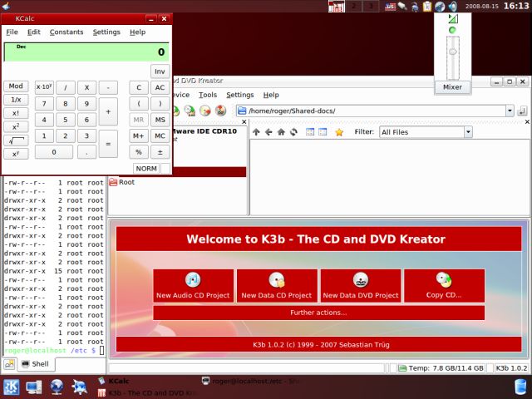
Task: Open the Tools menu in K3b
Action: (208, 95)
